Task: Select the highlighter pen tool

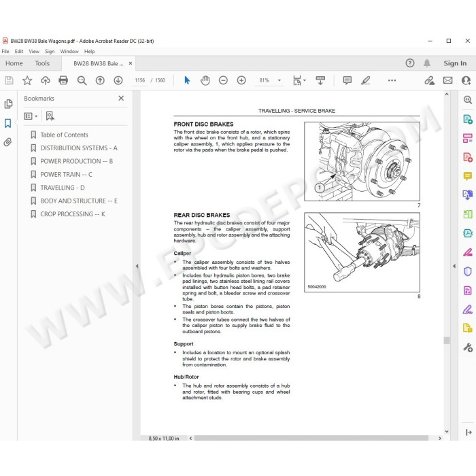Action: 366,80
